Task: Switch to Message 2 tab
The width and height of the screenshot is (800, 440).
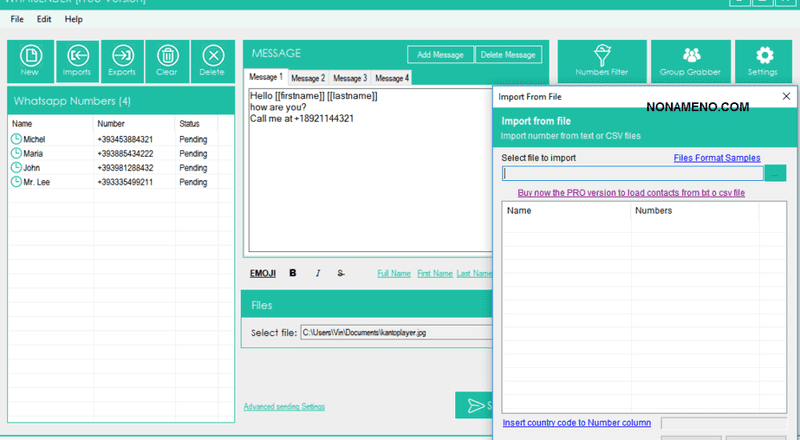Action: pyautogui.click(x=308, y=78)
